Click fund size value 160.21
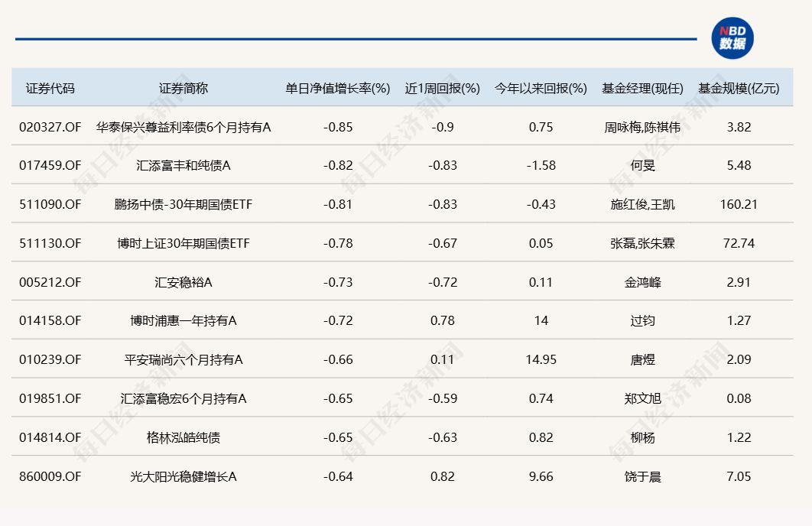The width and height of the screenshot is (812, 526). point(739,204)
